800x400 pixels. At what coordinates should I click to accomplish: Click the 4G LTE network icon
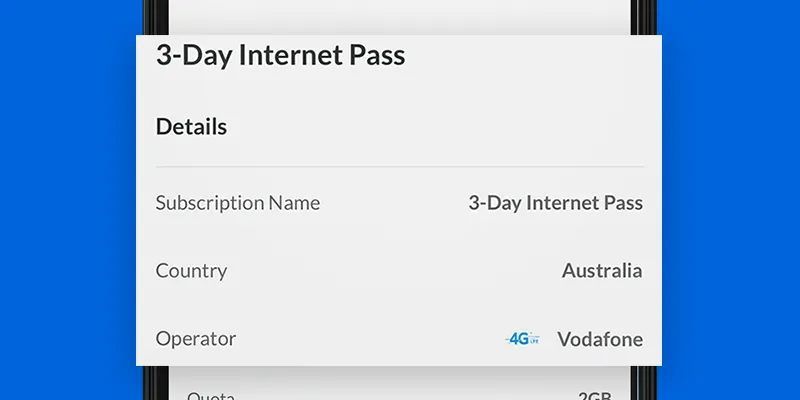click(x=522, y=339)
